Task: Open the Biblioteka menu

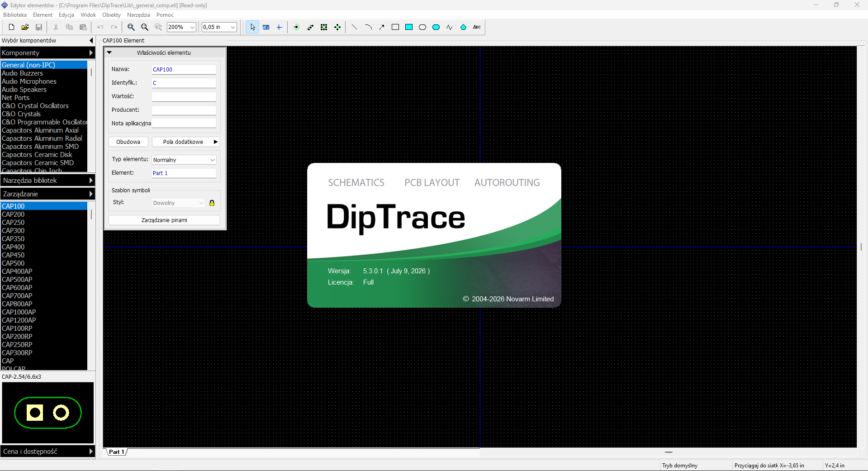Action: tap(15, 15)
